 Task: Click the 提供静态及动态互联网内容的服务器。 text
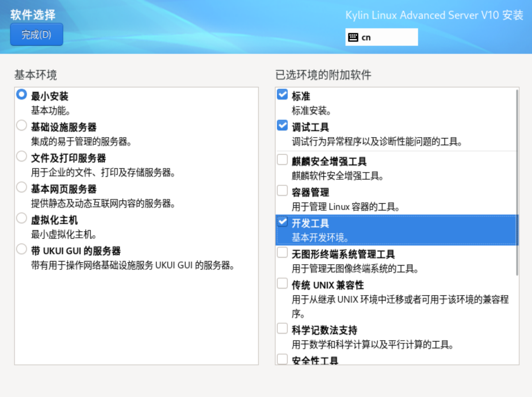click(103, 203)
